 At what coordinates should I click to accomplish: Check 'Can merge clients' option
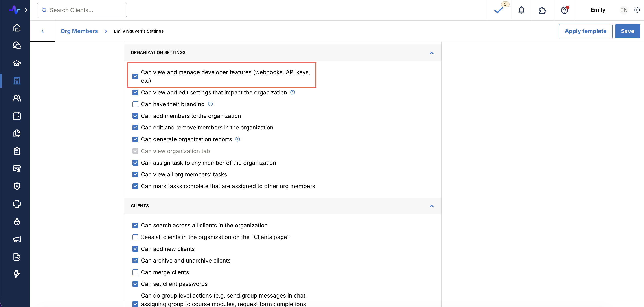(135, 272)
